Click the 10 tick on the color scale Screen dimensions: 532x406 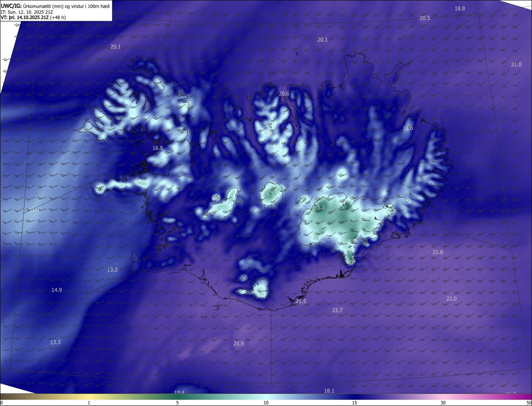266,403
